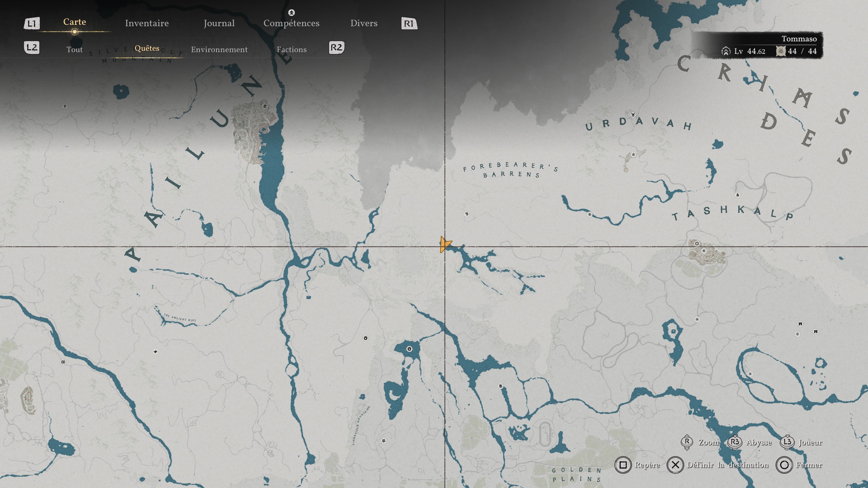868x488 pixels.
Task: Select the sun marker above the ring lake
Action: [x=697, y=319]
